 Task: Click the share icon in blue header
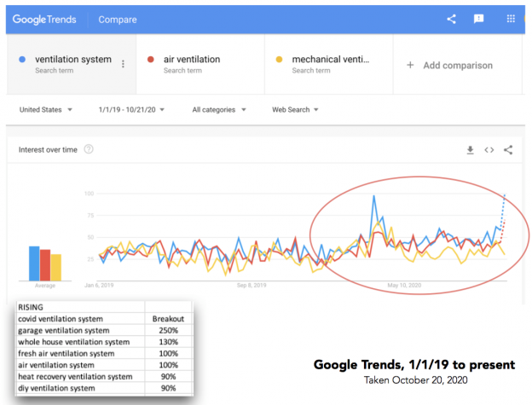[x=452, y=19]
